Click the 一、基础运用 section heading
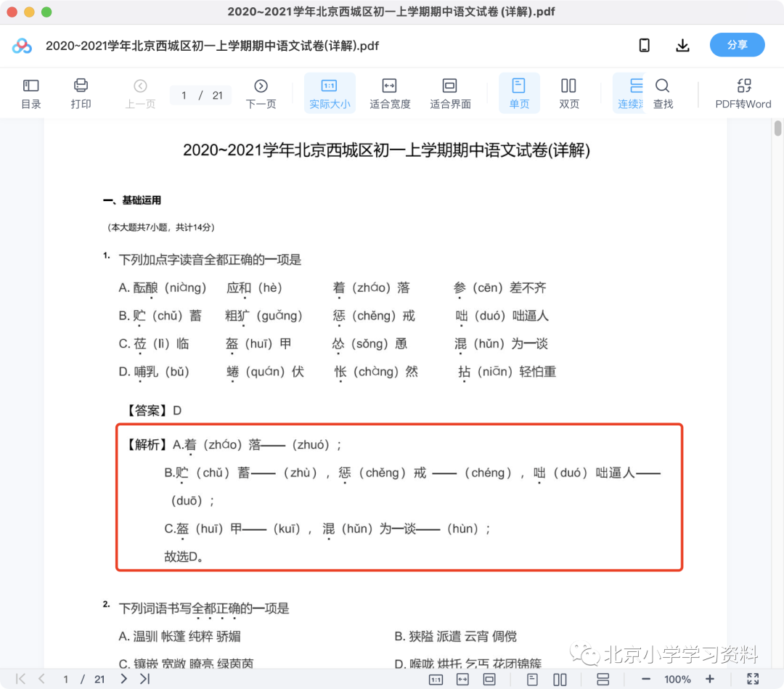784x689 pixels. [132, 200]
